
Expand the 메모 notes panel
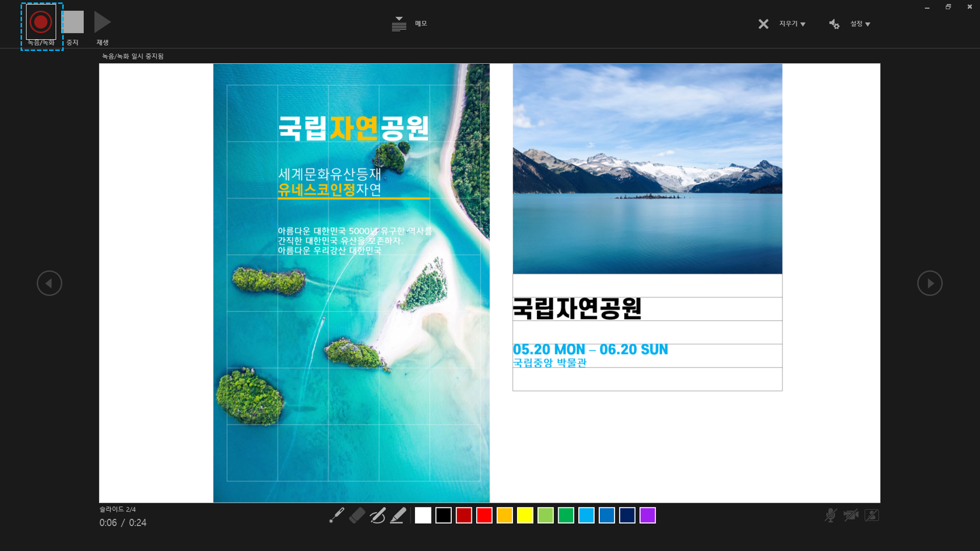tap(399, 24)
